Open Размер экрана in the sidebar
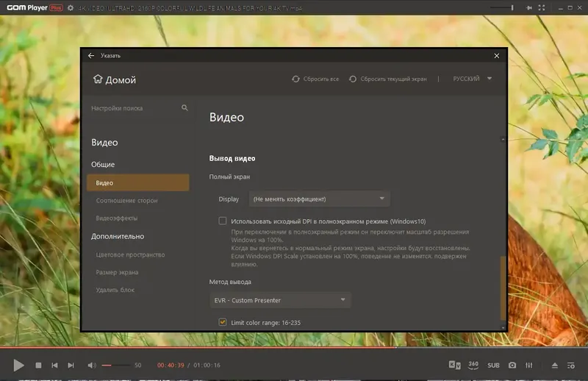588x381 pixels. [x=117, y=272]
